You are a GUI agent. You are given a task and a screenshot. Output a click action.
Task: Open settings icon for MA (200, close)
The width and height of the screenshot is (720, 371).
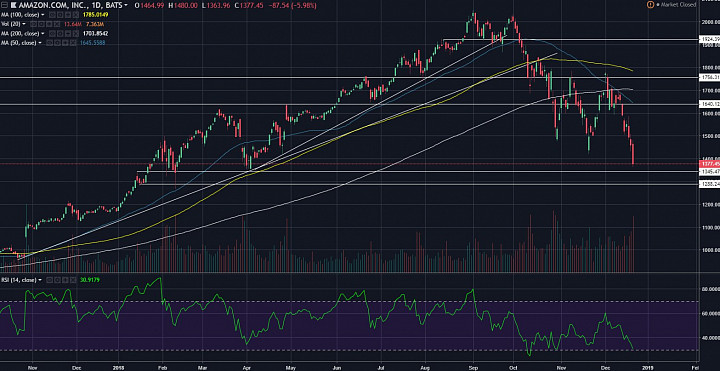pyautogui.click(x=60, y=34)
